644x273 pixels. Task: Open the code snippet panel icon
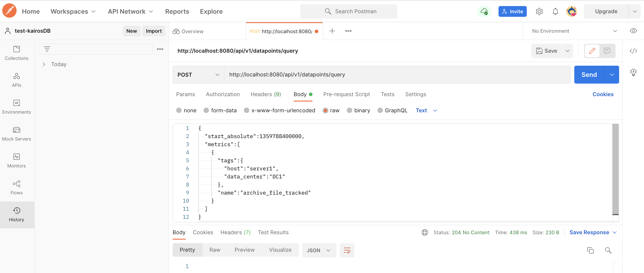633,51
